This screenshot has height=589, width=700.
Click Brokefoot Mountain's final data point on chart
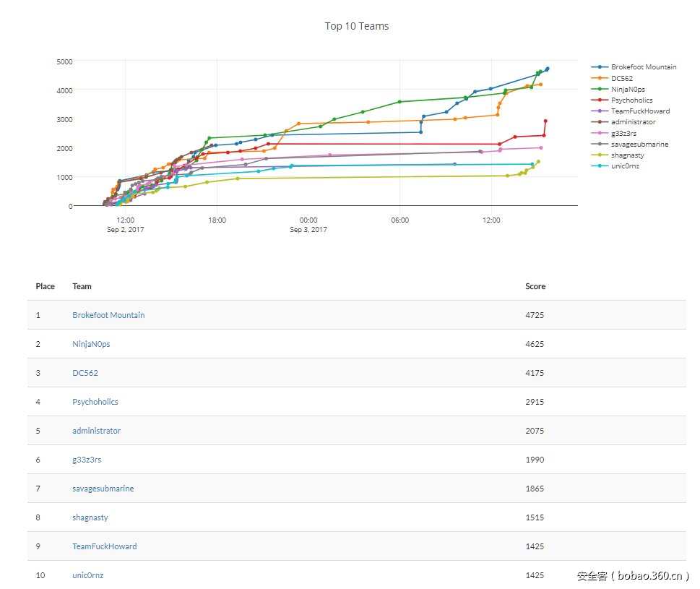pos(548,69)
